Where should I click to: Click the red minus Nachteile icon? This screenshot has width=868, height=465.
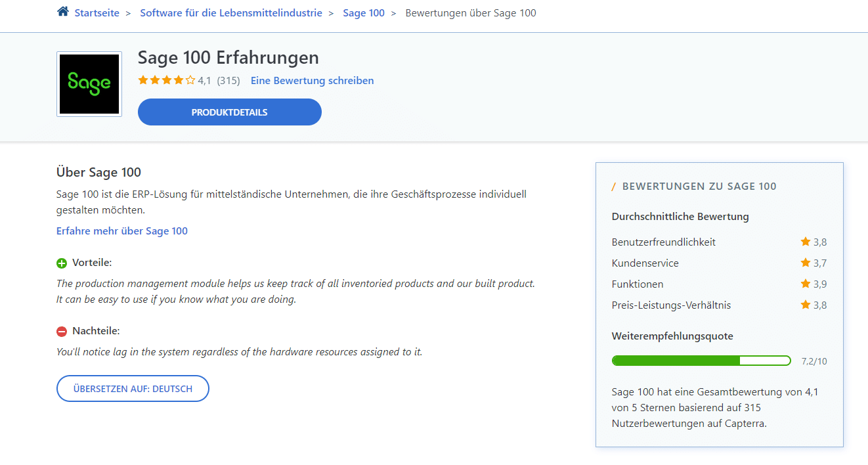pos(62,332)
